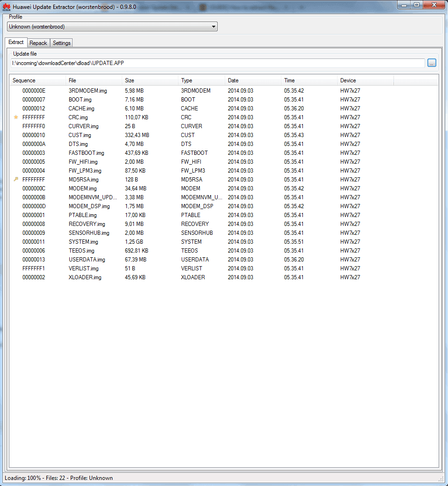Click the star icon beside CRC.img row
The width and height of the screenshot is (448, 486).
[16, 117]
